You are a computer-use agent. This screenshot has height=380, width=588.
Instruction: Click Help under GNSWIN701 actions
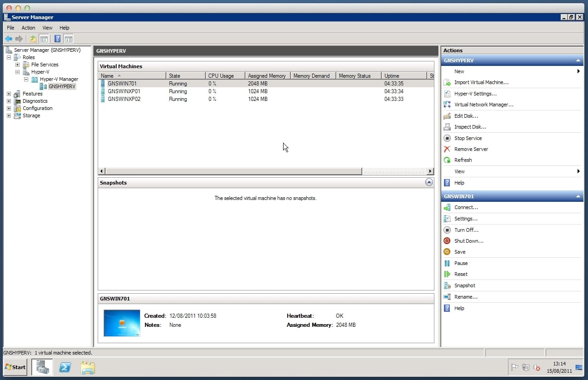coord(459,308)
